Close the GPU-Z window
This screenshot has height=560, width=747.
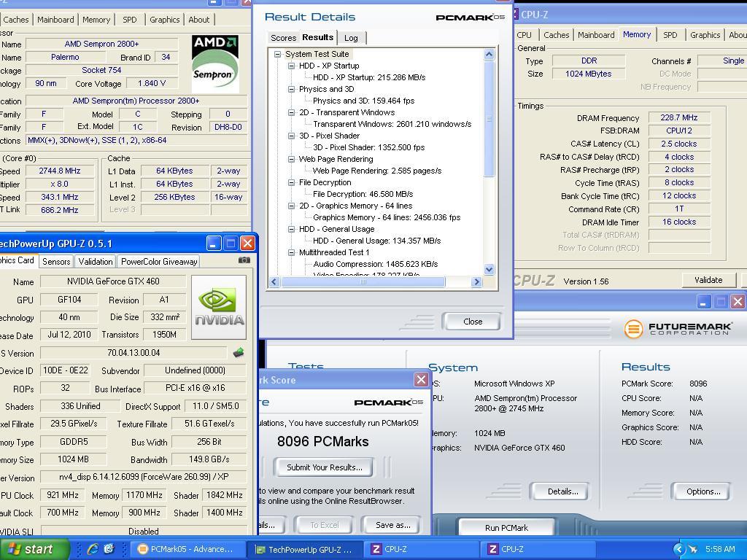pyautogui.click(x=247, y=244)
